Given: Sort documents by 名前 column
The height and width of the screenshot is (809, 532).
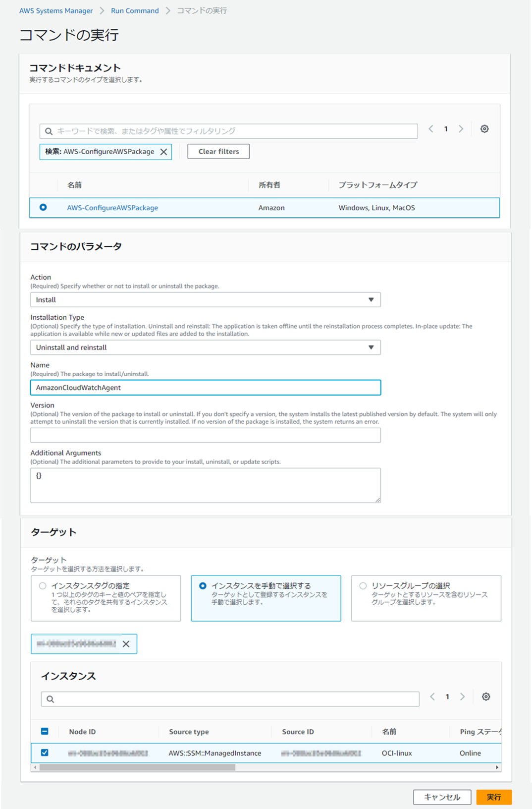Looking at the screenshot, I should 75,185.
